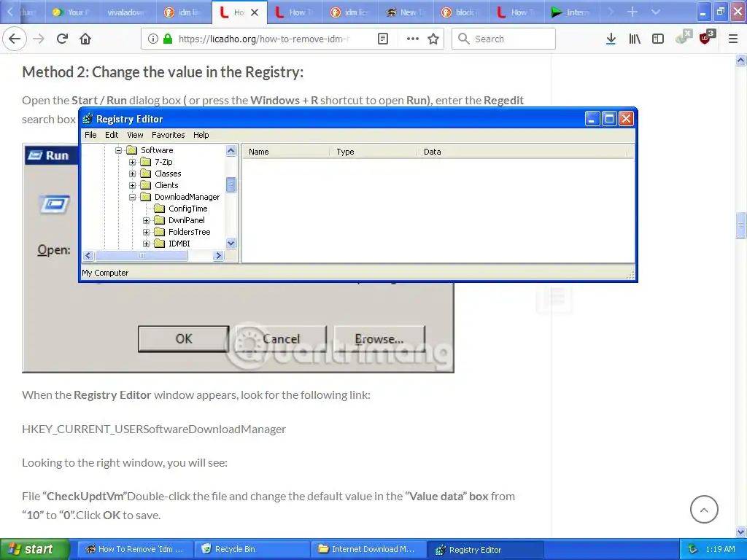This screenshot has height=560, width=747.
Task: Click the Data column header
Action: [x=522, y=152]
